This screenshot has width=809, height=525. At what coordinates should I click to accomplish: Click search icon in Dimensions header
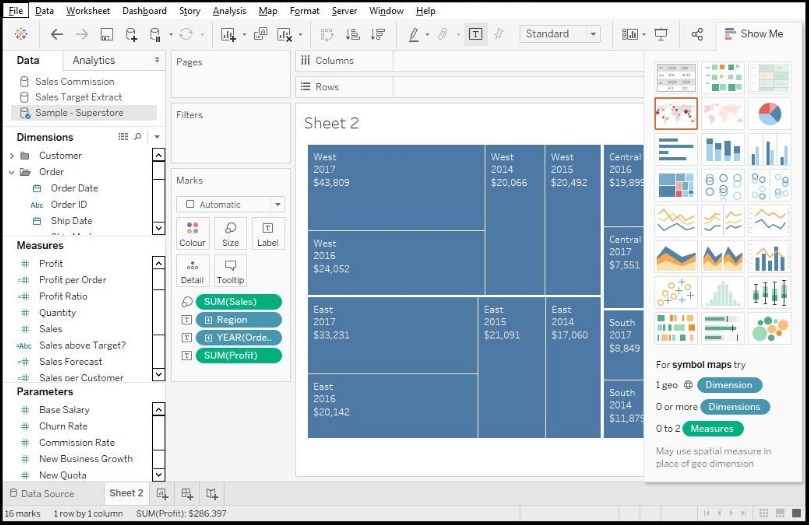coord(137,137)
